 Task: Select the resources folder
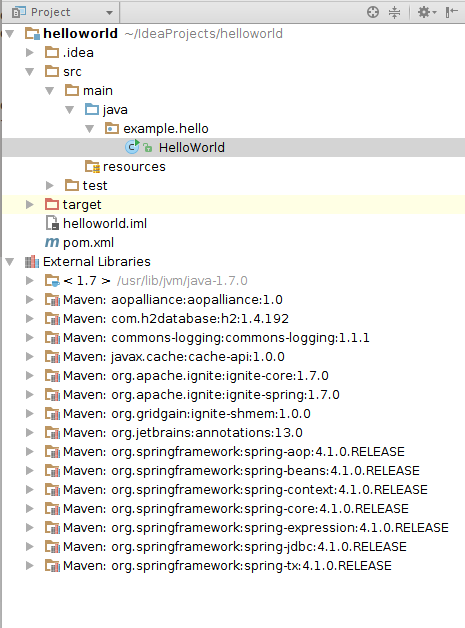click(x=134, y=167)
